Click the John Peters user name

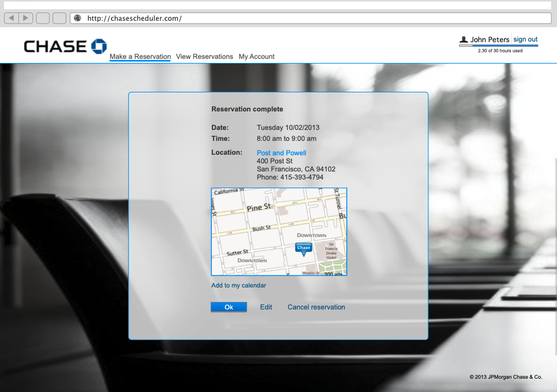coord(489,40)
